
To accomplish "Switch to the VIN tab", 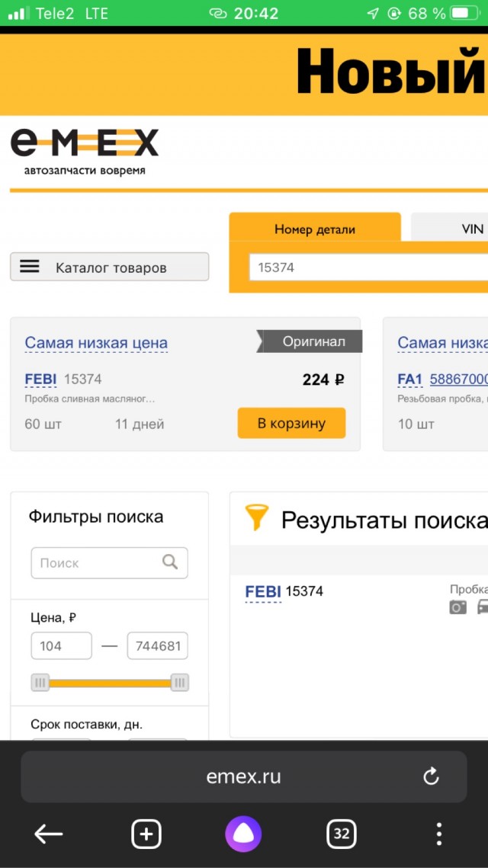I will pyautogui.click(x=450, y=229).
